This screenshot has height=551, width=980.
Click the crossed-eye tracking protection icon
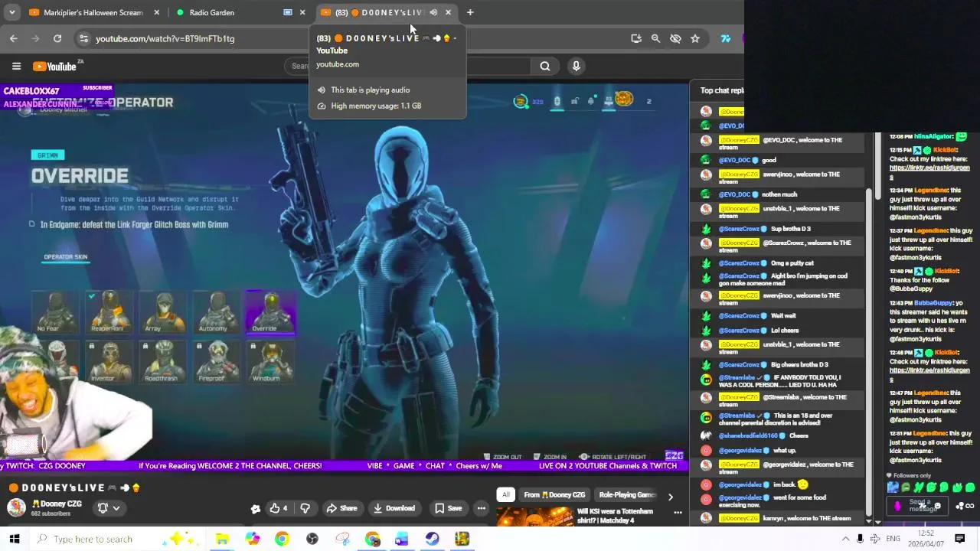(675, 38)
